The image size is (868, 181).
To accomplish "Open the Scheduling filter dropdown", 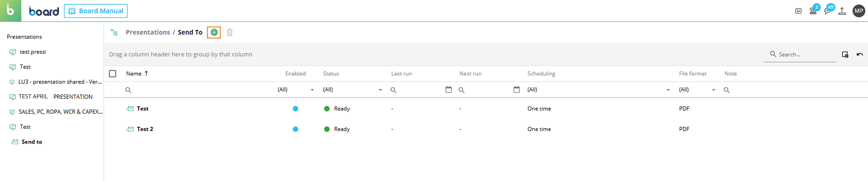I will (598, 90).
